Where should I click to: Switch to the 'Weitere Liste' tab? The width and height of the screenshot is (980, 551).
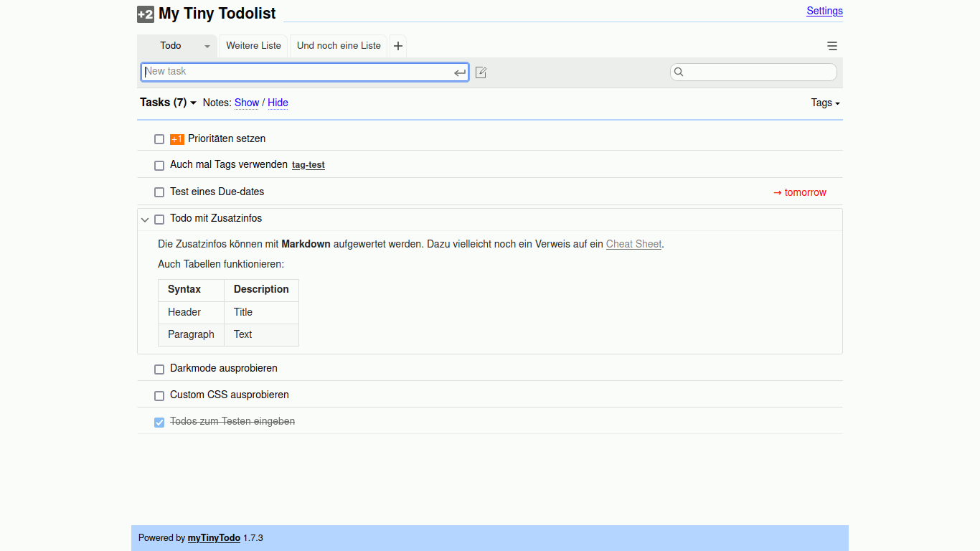253,46
